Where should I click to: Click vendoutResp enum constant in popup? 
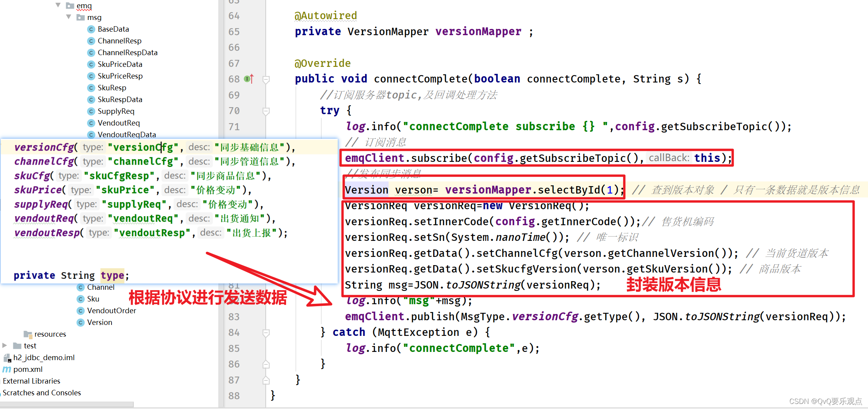click(47, 233)
